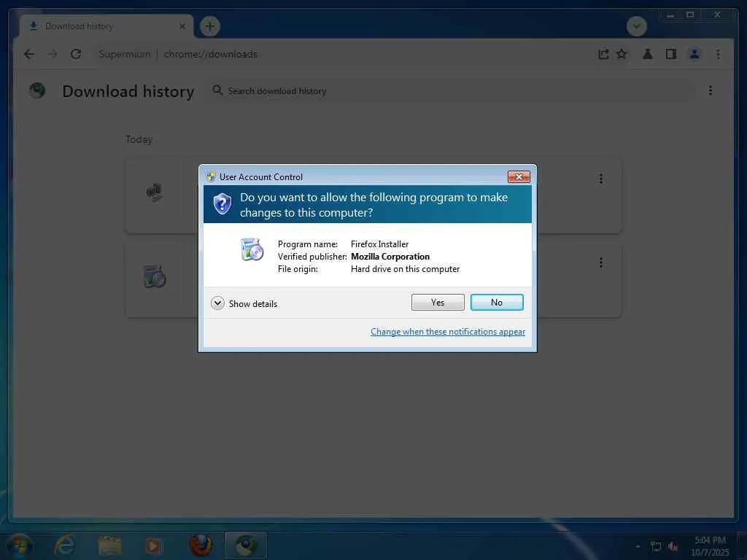Click the Firefox Installer program icon in dialog

pos(252,249)
